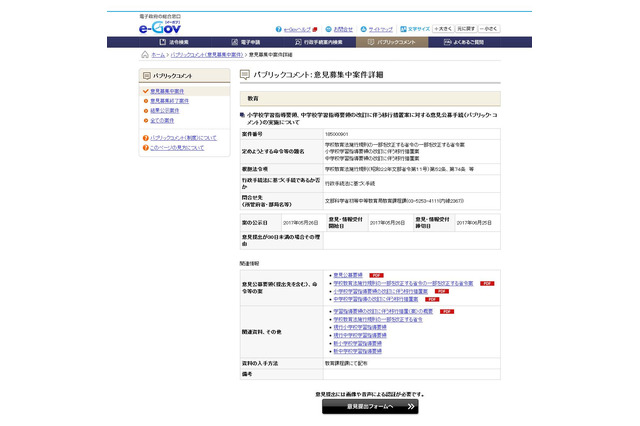Open パブリックコメント(制度)について link

(183, 138)
